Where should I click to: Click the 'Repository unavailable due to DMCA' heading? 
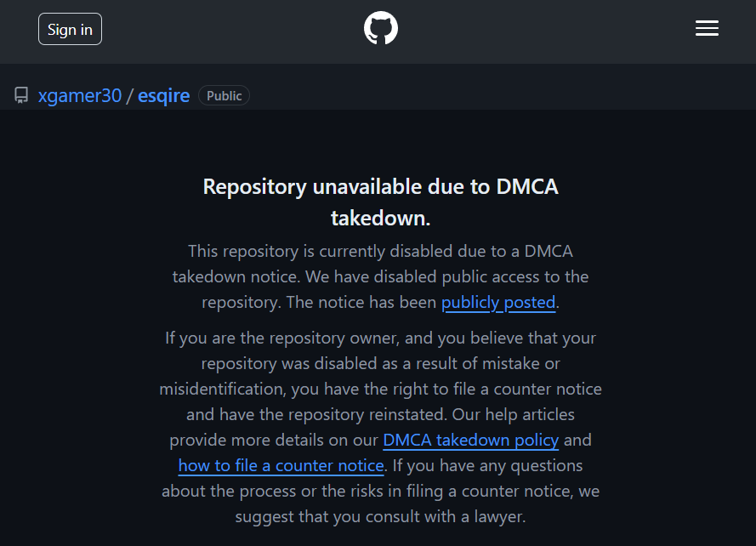pyautogui.click(x=380, y=186)
